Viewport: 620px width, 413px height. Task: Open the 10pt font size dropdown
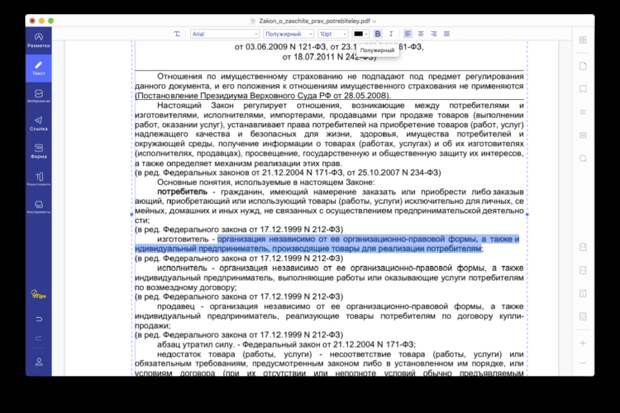pos(333,34)
